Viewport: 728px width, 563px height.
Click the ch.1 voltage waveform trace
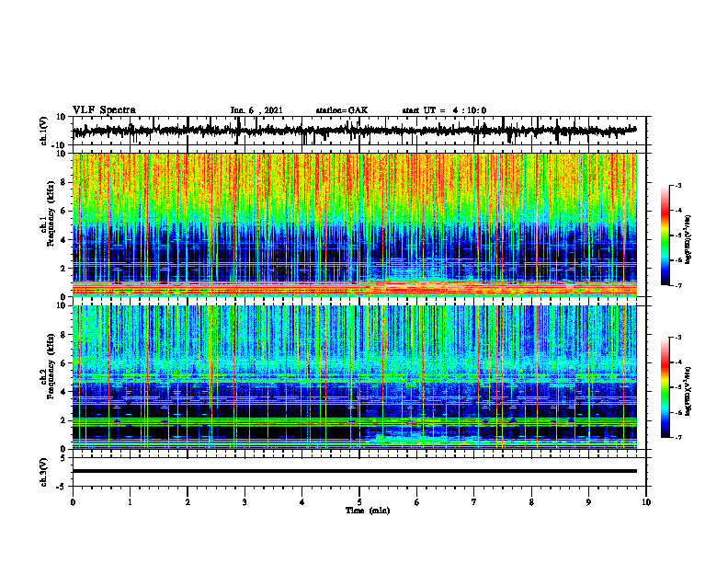click(354, 131)
